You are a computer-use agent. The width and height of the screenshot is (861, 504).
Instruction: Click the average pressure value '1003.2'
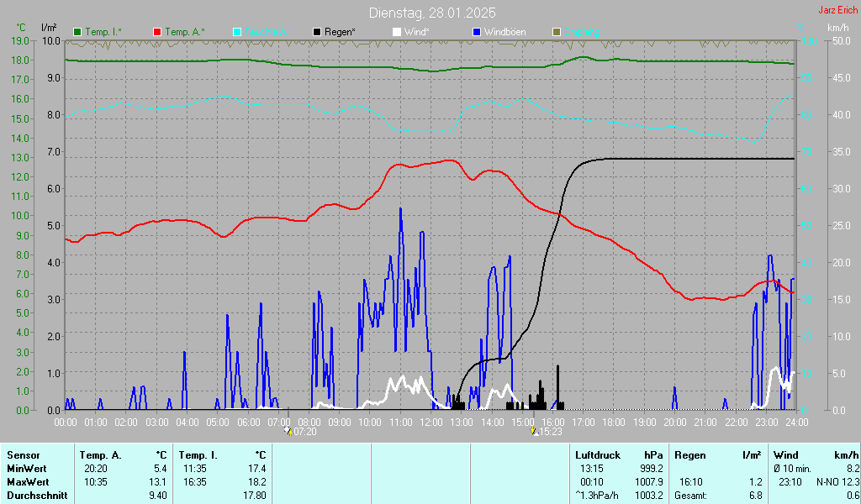click(x=649, y=496)
